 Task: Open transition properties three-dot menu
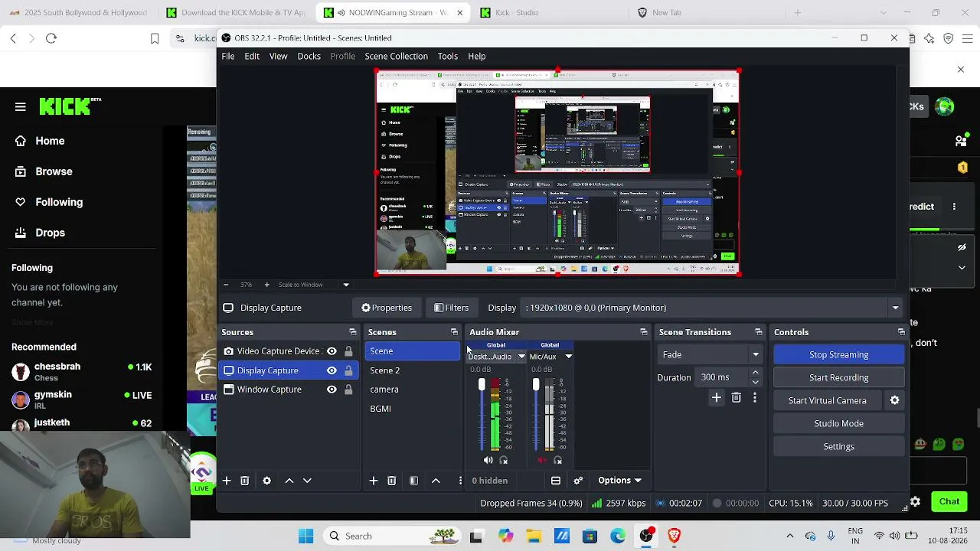point(755,398)
